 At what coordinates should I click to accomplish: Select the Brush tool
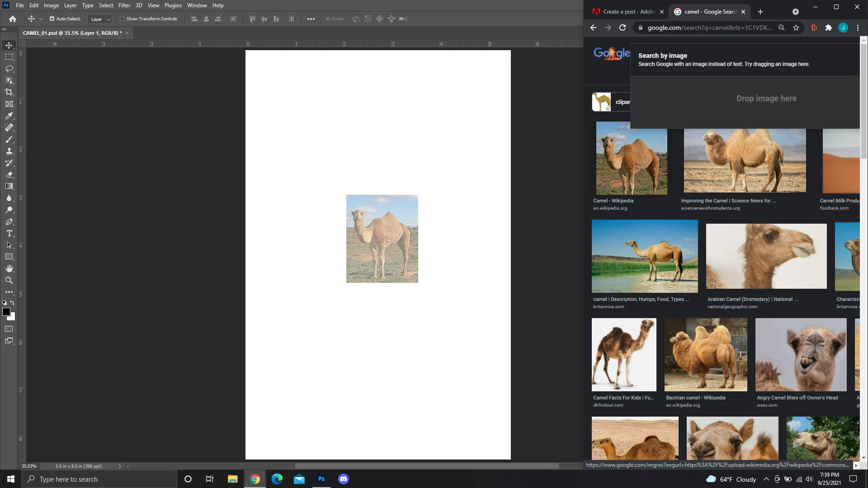(9, 139)
